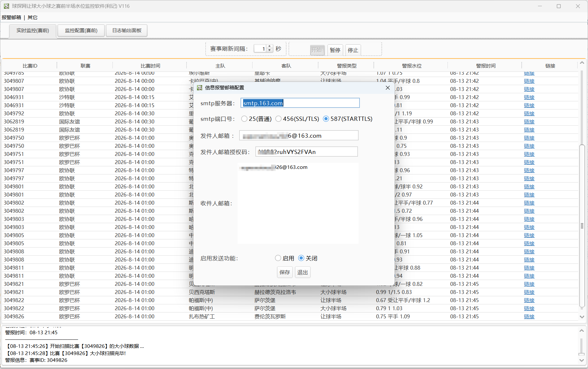588x369 pixels.
Task: Open the 其它 menu
Action: tap(33, 18)
